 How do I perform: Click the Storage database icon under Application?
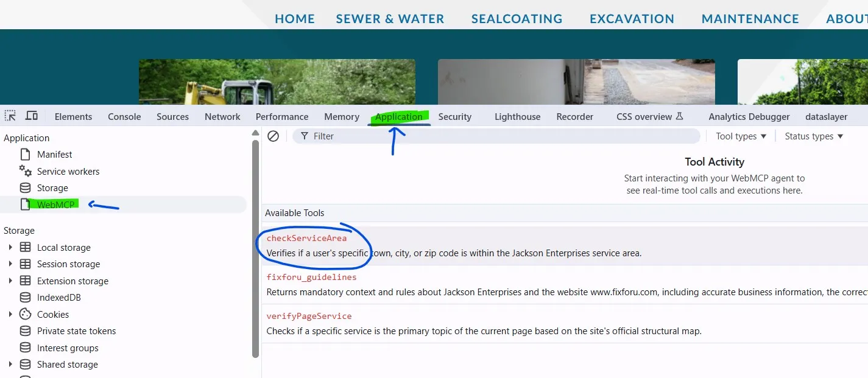pyautogui.click(x=26, y=188)
